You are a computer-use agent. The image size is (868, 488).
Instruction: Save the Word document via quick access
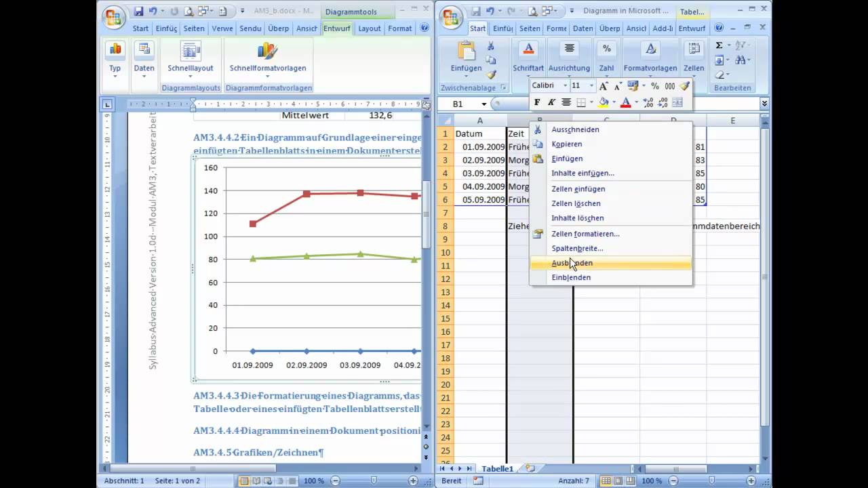pyautogui.click(x=138, y=11)
